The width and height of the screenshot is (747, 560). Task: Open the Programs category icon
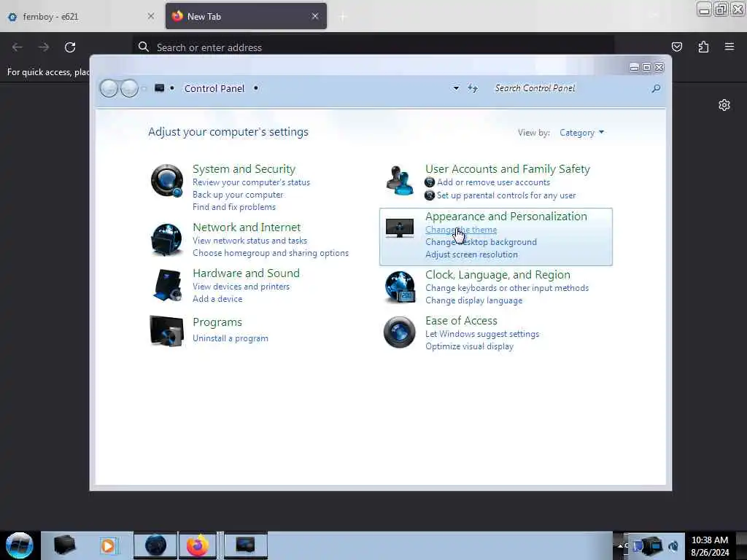click(166, 330)
